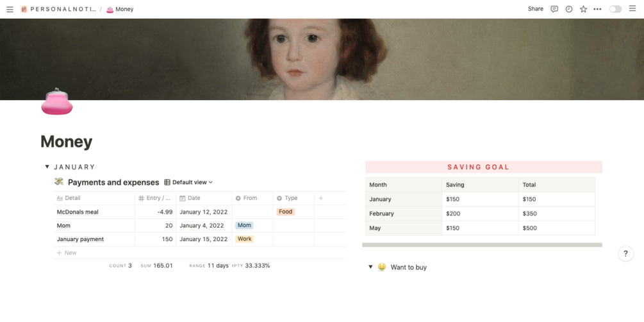Click the portrait cover image
Viewport: 644px width, 322px height.
tap(322, 59)
